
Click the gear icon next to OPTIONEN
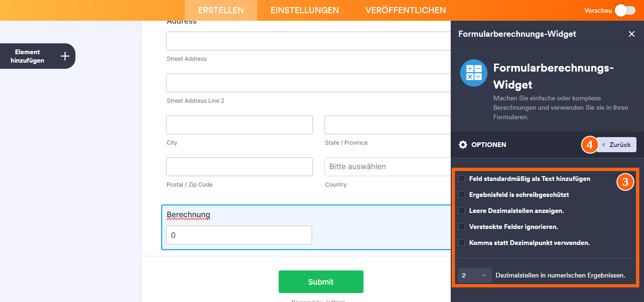coord(463,145)
